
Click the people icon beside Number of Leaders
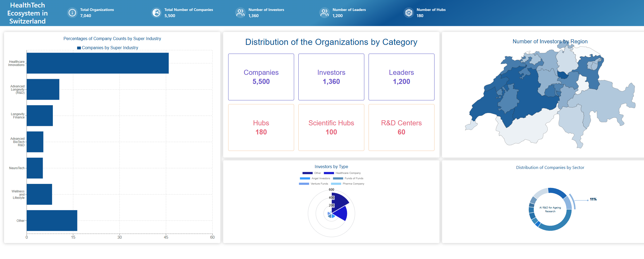[x=325, y=13]
